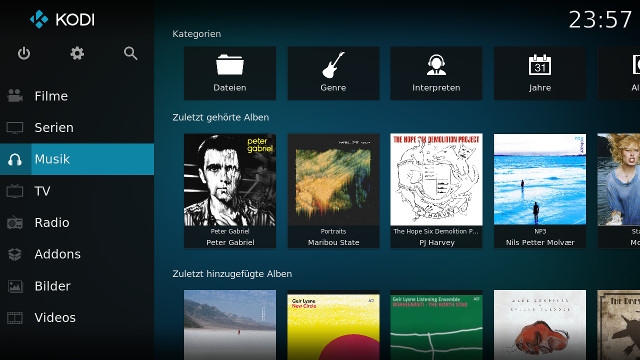Open the Jahre category label

(x=540, y=88)
